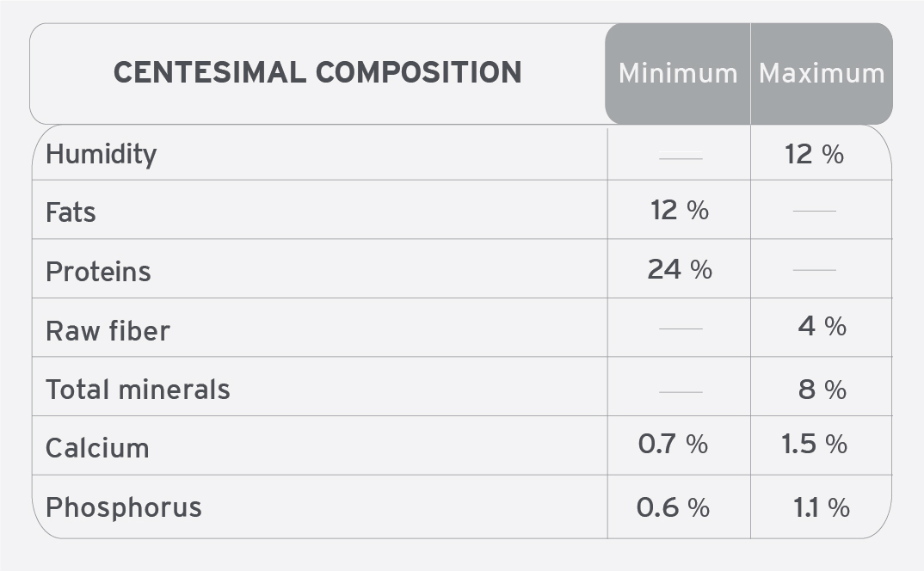Select Raw fiber maximum 4 %
Image resolution: width=924 pixels, height=571 pixels.
822,326
